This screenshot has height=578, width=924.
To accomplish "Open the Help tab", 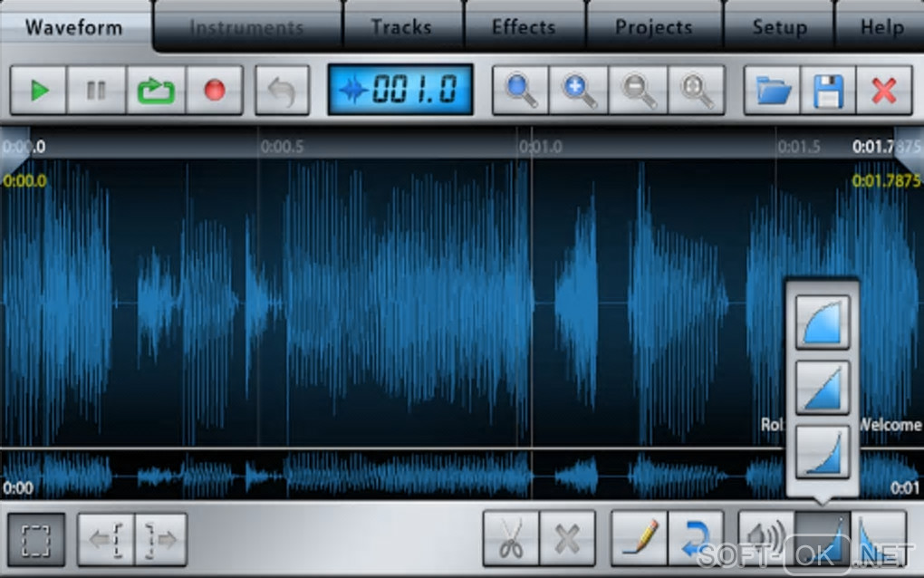I will pos(881,27).
